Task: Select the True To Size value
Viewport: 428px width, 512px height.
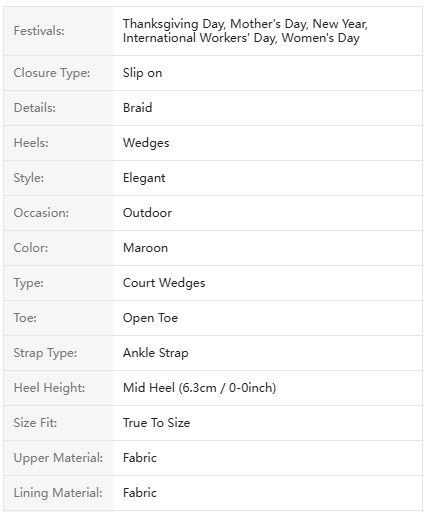Action: click(x=157, y=423)
